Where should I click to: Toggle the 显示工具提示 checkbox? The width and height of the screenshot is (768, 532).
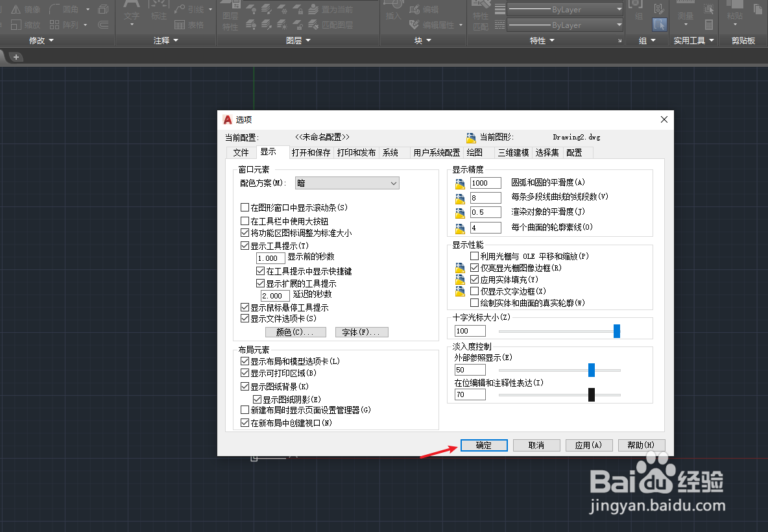pos(245,245)
